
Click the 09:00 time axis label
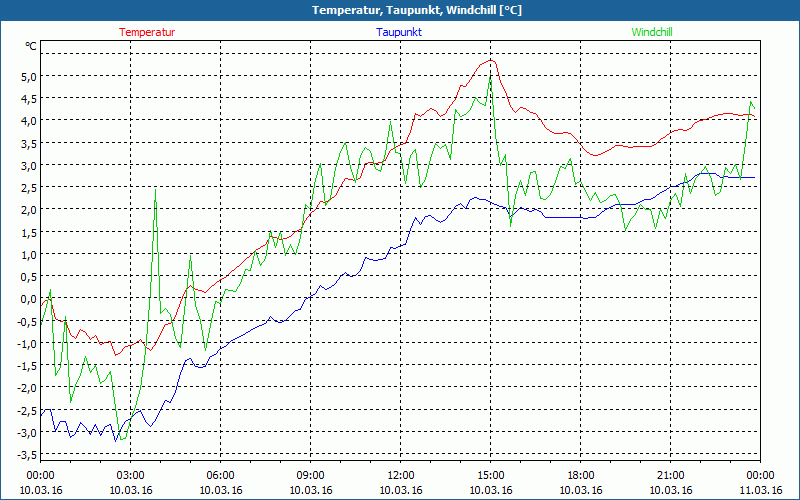(x=311, y=476)
